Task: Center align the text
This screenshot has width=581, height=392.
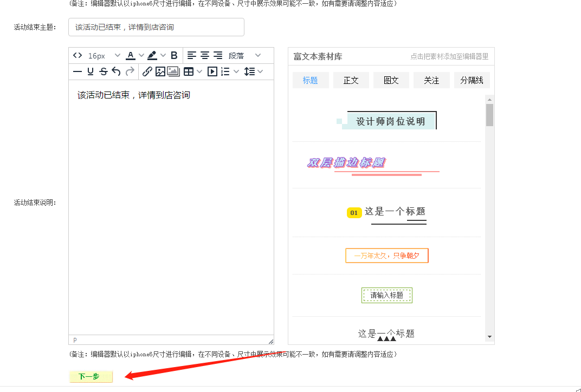Action: point(205,55)
